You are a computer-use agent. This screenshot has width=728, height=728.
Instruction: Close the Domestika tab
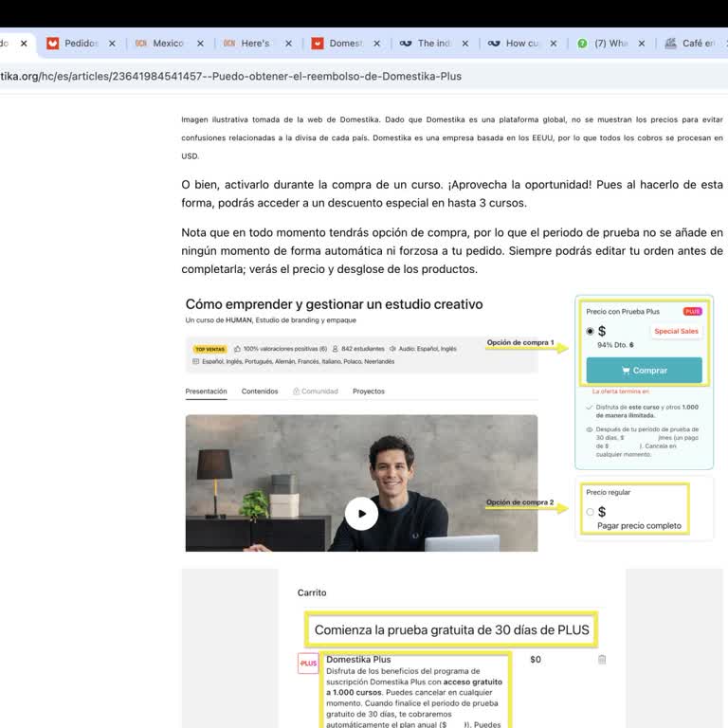[376, 44]
